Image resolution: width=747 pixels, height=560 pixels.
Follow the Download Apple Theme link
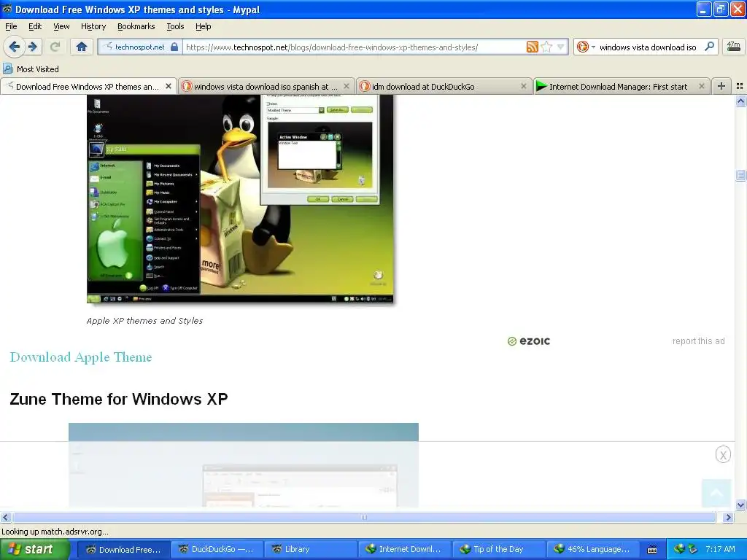tap(81, 357)
